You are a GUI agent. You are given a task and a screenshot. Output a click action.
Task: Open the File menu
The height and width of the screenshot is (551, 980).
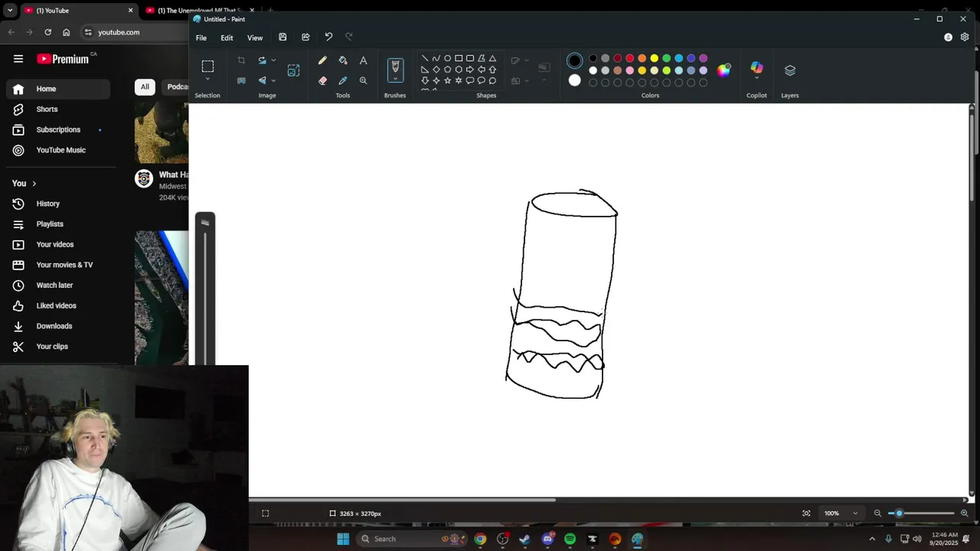(x=201, y=37)
